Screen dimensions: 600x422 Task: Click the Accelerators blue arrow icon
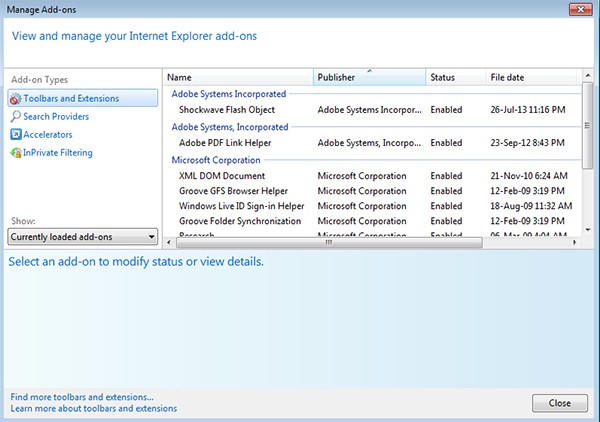(x=16, y=134)
